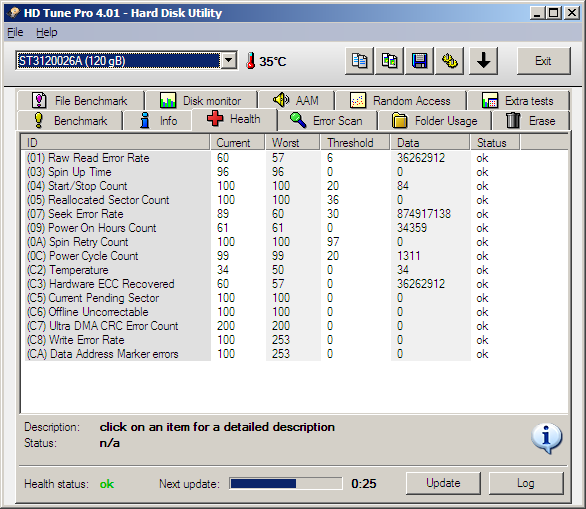The width and height of the screenshot is (586, 509).
Task: Switch to the Erase tab
Action: pyautogui.click(x=531, y=121)
